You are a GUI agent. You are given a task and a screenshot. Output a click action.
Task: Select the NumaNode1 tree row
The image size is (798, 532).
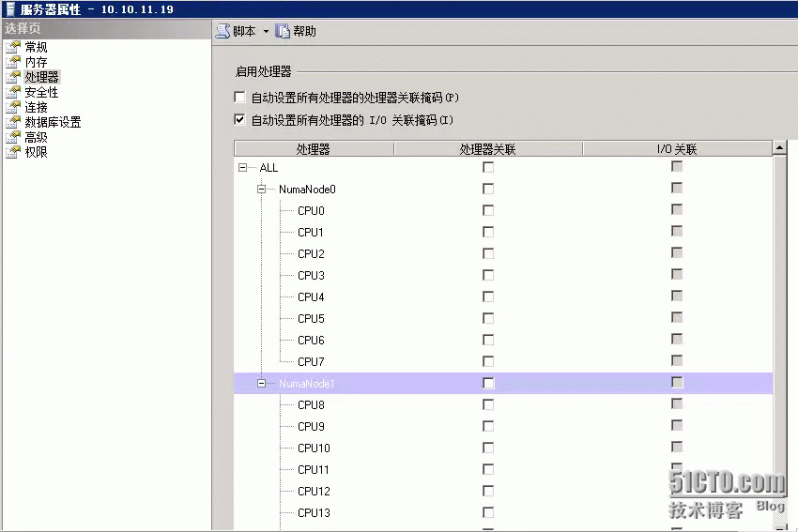click(x=503, y=384)
